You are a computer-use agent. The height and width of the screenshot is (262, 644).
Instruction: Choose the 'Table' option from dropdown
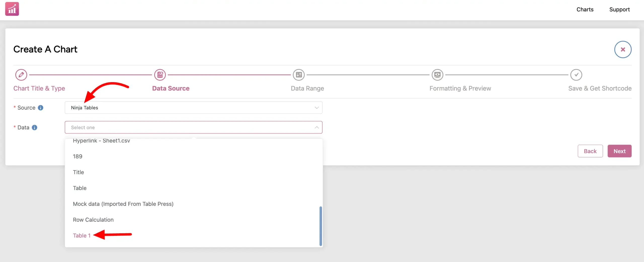tap(194, 188)
